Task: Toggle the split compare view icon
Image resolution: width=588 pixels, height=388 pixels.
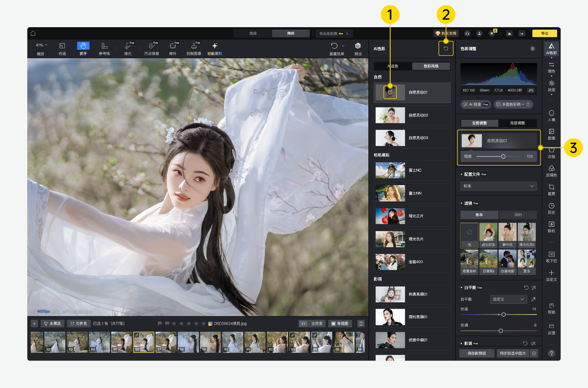Action: click(x=361, y=324)
